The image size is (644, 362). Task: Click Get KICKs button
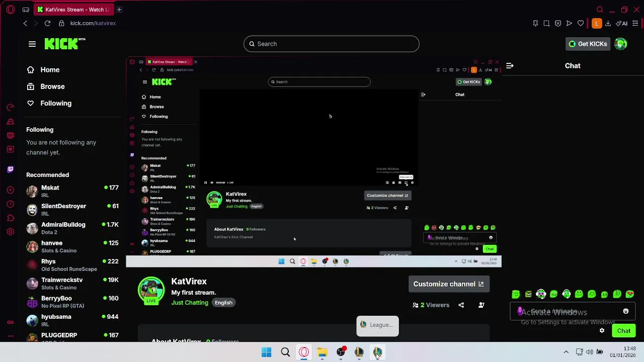(588, 44)
